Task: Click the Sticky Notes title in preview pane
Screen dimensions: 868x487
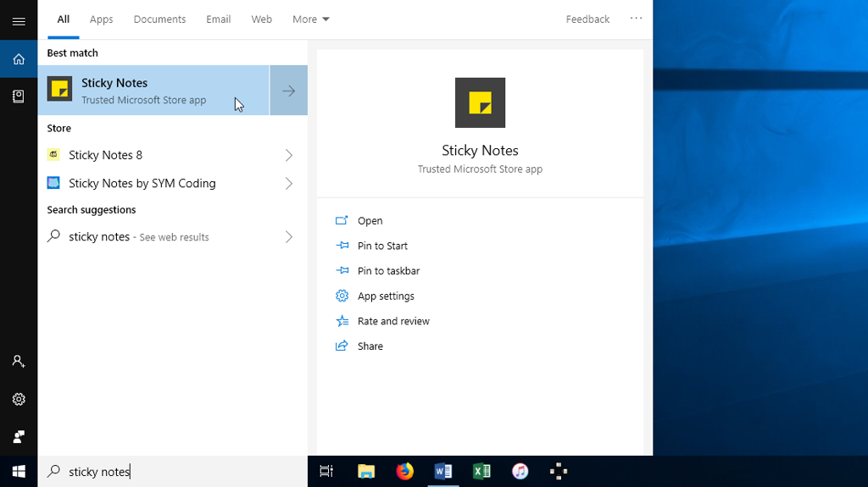Action: tap(480, 151)
